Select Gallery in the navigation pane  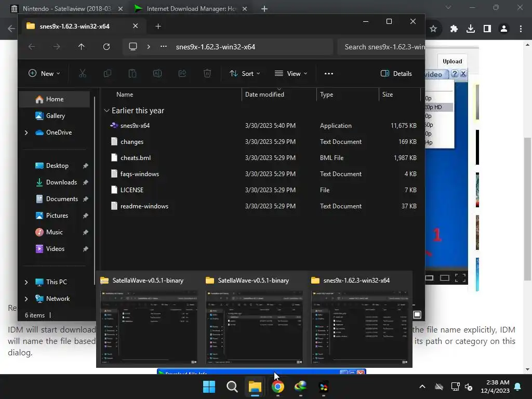pos(54,116)
